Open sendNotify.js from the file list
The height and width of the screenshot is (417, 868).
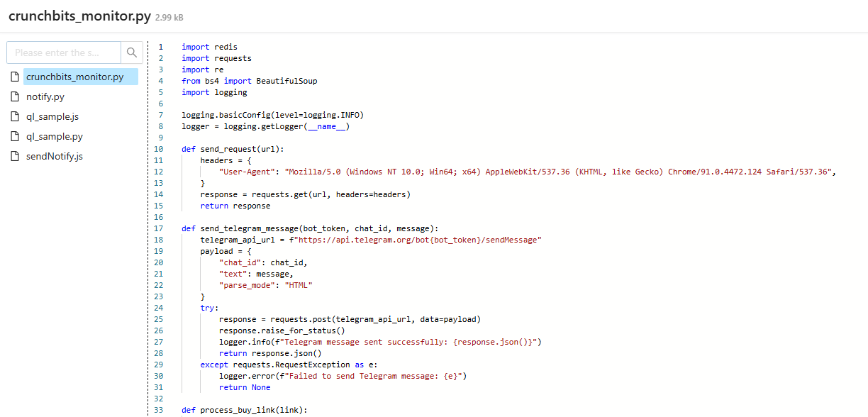point(55,156)
